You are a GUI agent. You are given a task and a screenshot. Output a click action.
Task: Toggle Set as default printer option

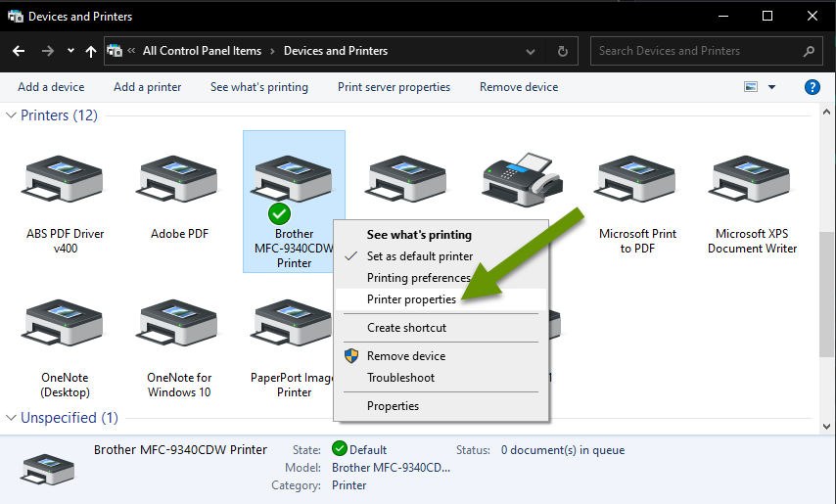coord(419,256)
